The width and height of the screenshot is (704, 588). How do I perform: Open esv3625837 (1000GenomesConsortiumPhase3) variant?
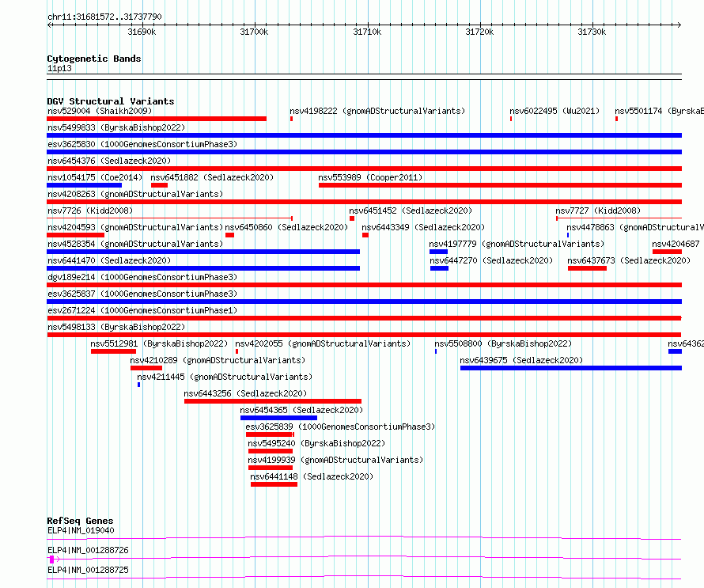[x=142, y=294]
